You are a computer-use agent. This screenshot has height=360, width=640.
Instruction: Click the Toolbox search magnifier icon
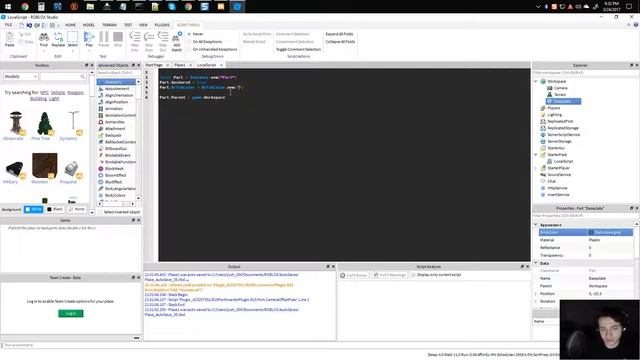(83, 76)
